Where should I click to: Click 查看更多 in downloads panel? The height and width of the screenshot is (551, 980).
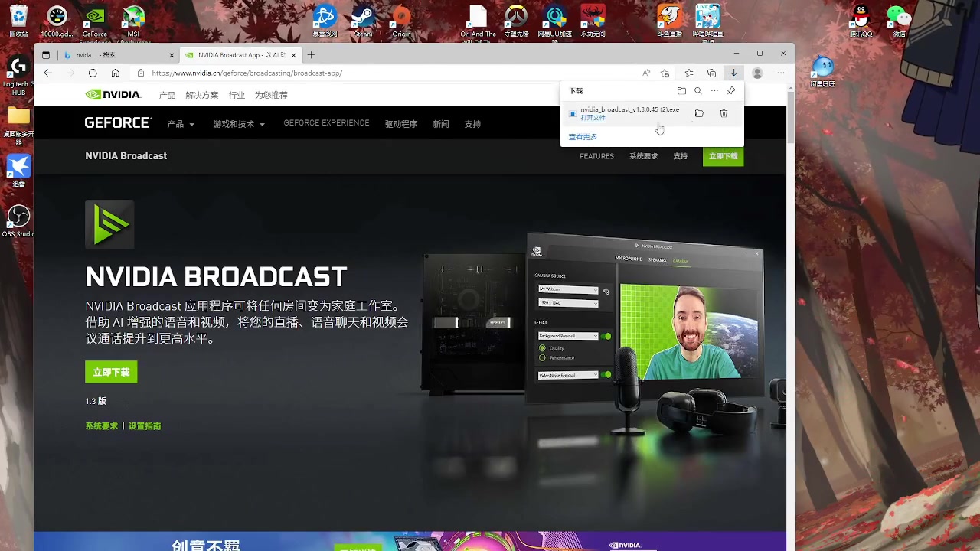tap(583, 137)
